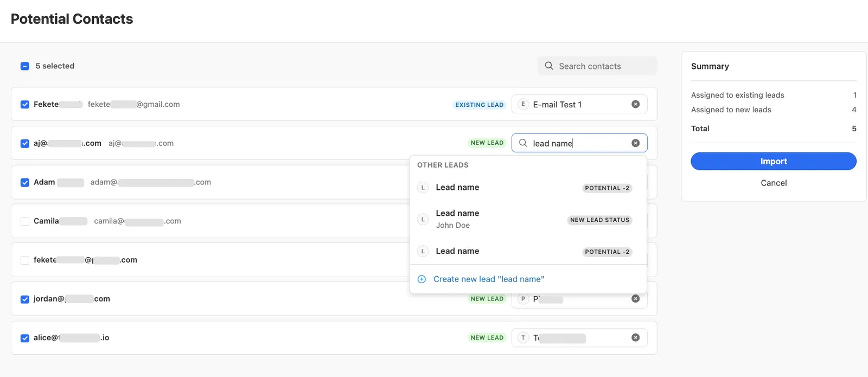
Task: Click the Potential Contacts page heading
Action: point(72,19)
